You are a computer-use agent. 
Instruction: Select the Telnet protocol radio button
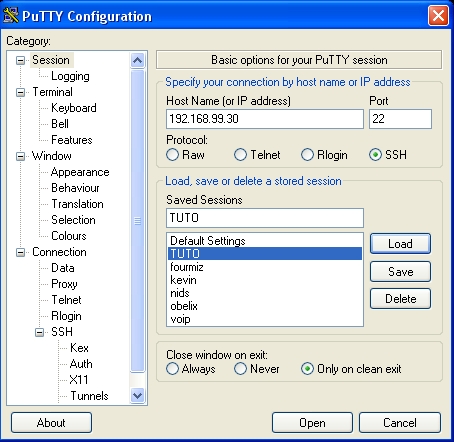[x=240, y=155]
